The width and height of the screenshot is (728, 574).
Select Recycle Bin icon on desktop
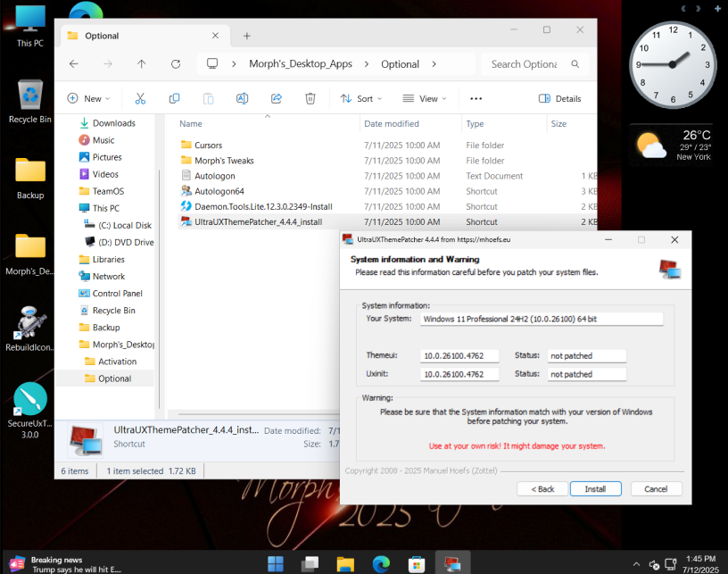coord(30,101)
